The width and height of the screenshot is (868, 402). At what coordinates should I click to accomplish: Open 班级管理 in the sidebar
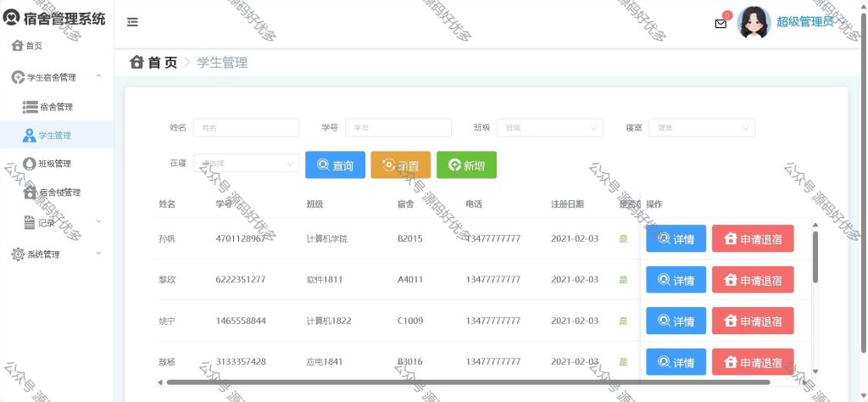point(57,164)
